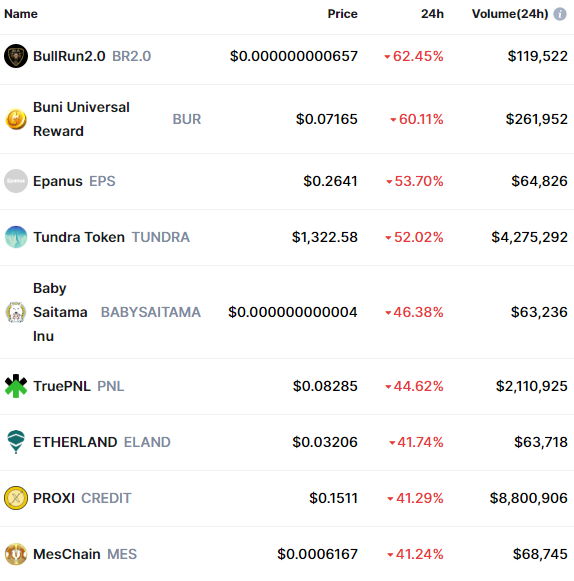Open the PROXI CREDIT name link
Image resolution: width=574 pixels, height=581 pixels.
(x=82, y=498)
